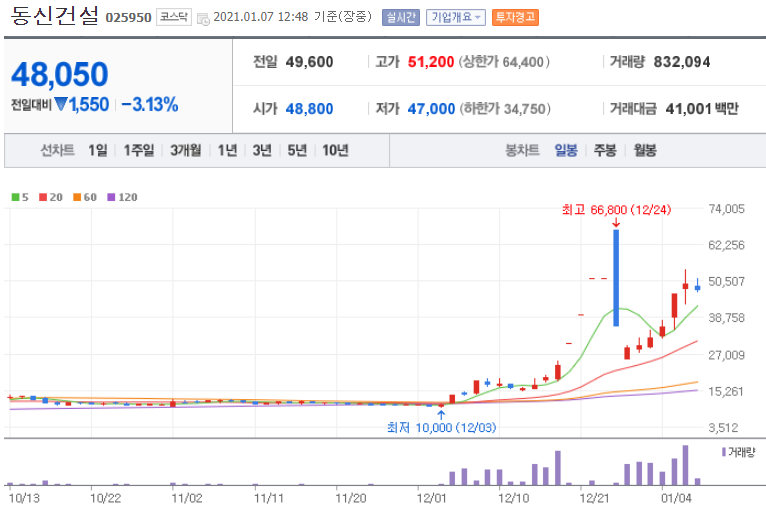Click the current price 48,050
This screenshot has height=513, width=766.
pos(60,75)
